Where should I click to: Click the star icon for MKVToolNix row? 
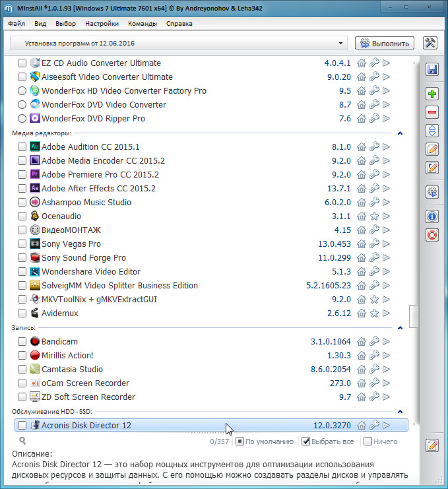[x=374, y=300]
